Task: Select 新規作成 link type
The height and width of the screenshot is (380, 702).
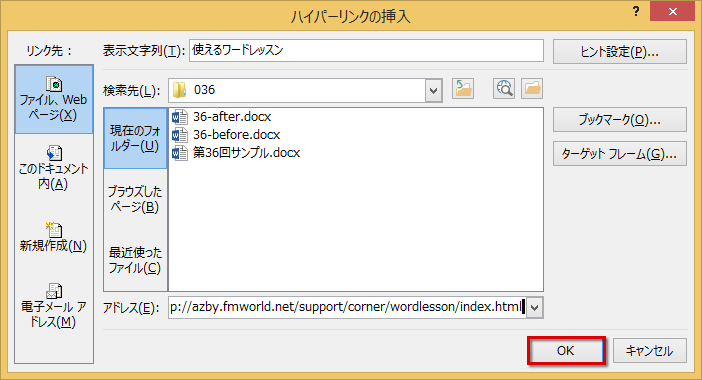Action: [x=54, y=237]
